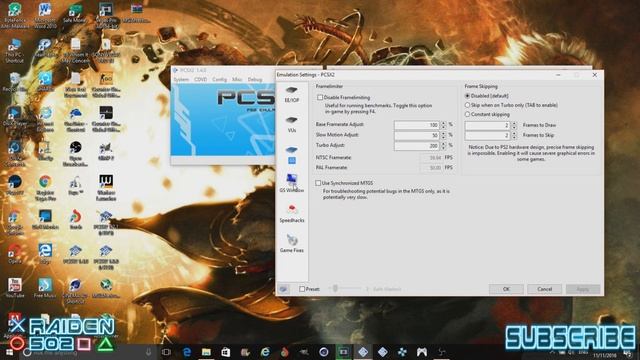Open Task View from taskbar
The height and width of the screenshot is (360, 640).
coord(166,352)
